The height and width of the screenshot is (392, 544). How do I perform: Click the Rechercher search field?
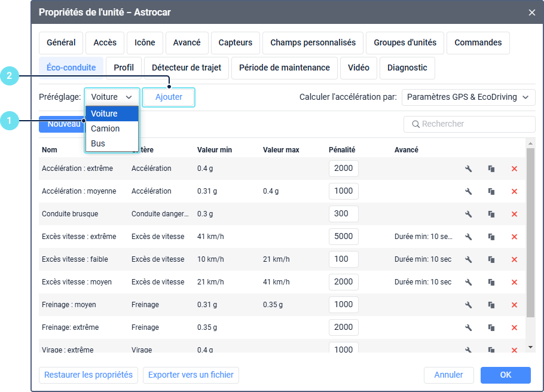pyautogui.click(x=469, y=124)
